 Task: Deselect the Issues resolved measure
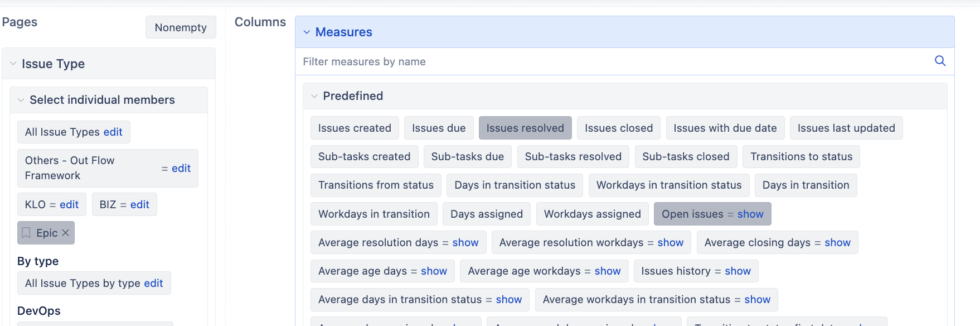coord(525,128)
